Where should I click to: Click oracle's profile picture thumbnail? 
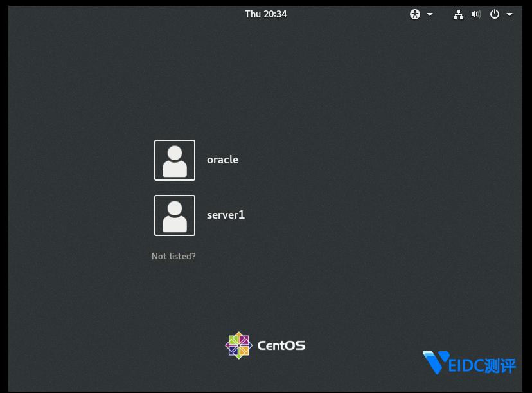(x=174, y=160)
